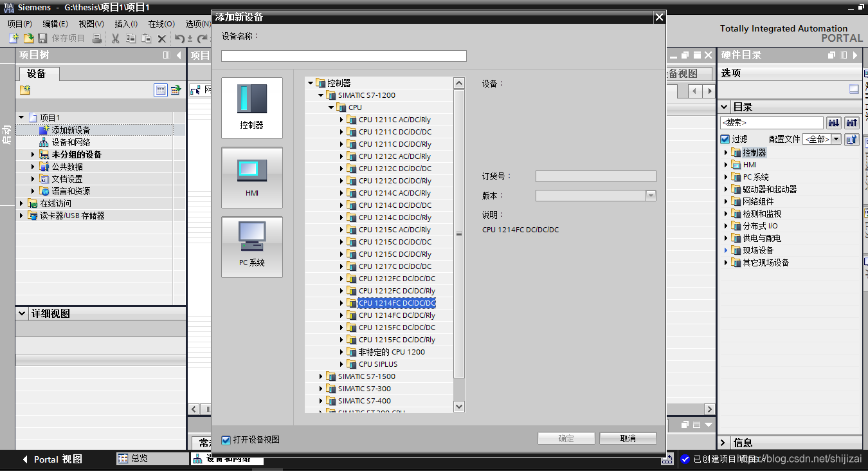Collapse the SIMATIC S7-1200 folder
868x471 pixels.
pyautogui.click(x=321, y=95)
